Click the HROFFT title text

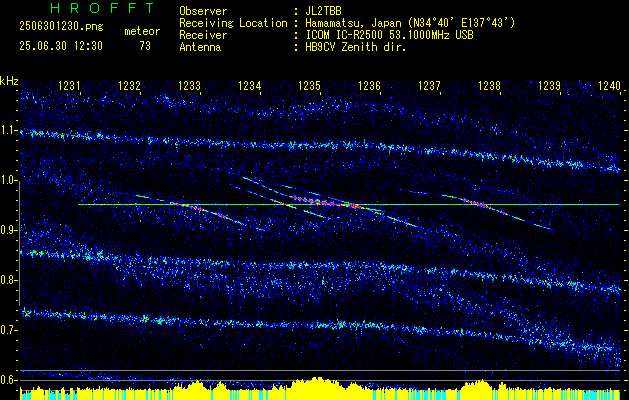coord(103,8)
